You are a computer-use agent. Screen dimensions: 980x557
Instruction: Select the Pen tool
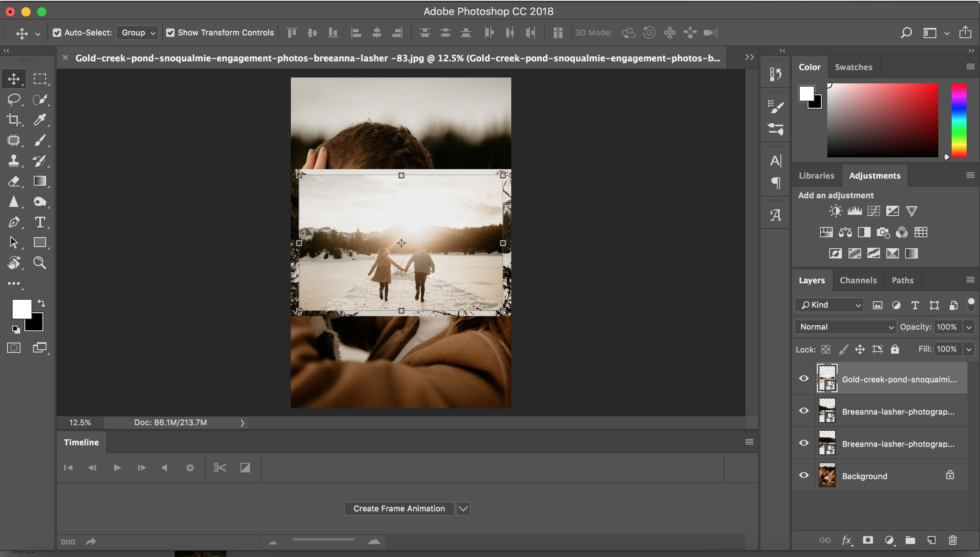pos(14,222)
